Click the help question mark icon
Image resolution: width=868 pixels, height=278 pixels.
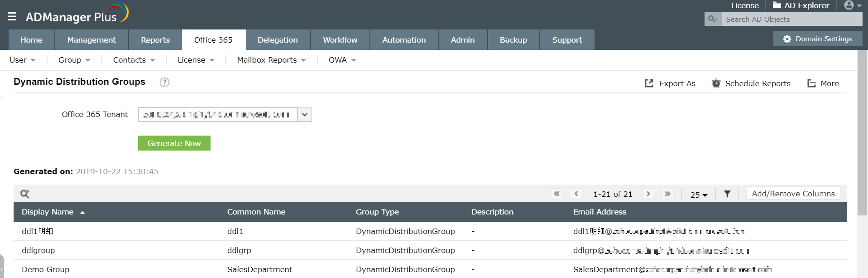point(164,82)
